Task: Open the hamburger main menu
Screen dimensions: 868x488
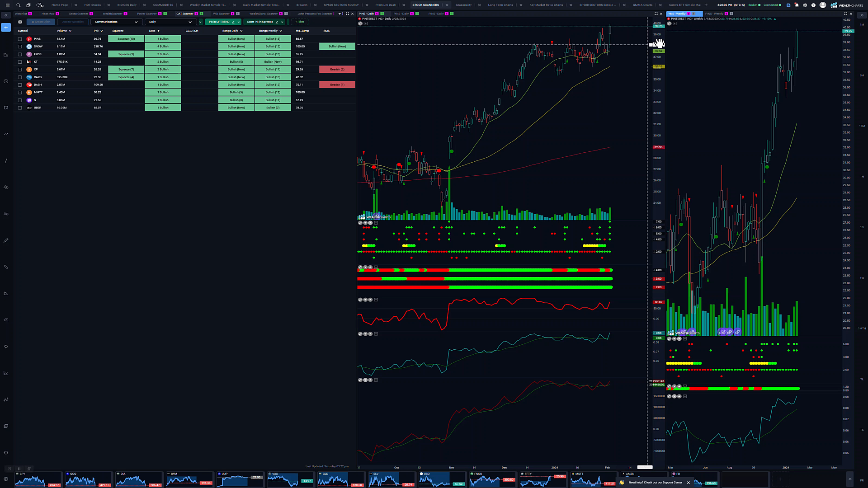Action: point(7,5)
